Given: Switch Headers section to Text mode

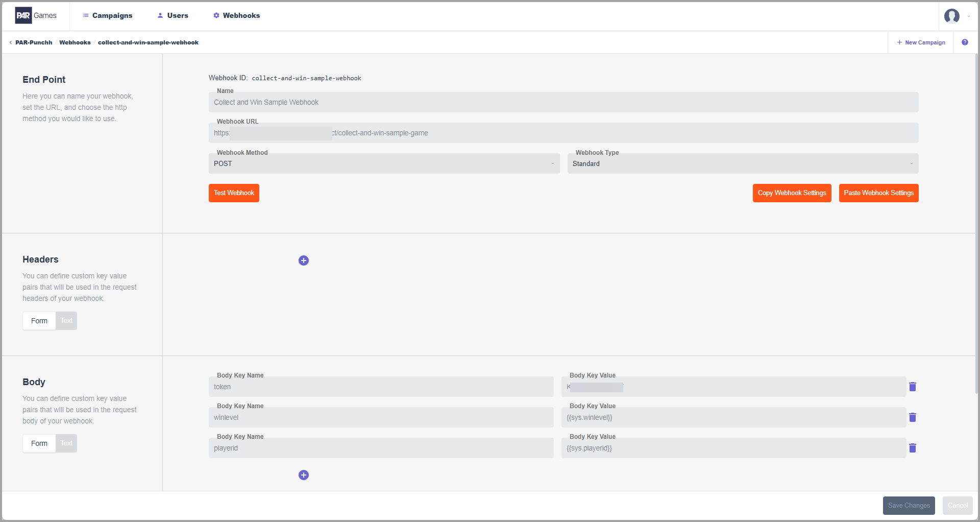Looking at the screenshot, I should [66, 321].
